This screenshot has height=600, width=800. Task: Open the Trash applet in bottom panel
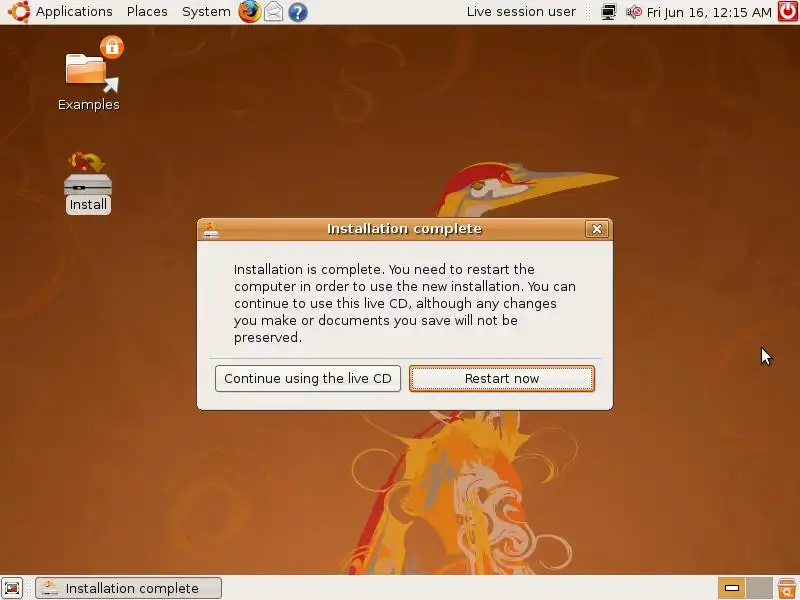[x=787, y=588]
